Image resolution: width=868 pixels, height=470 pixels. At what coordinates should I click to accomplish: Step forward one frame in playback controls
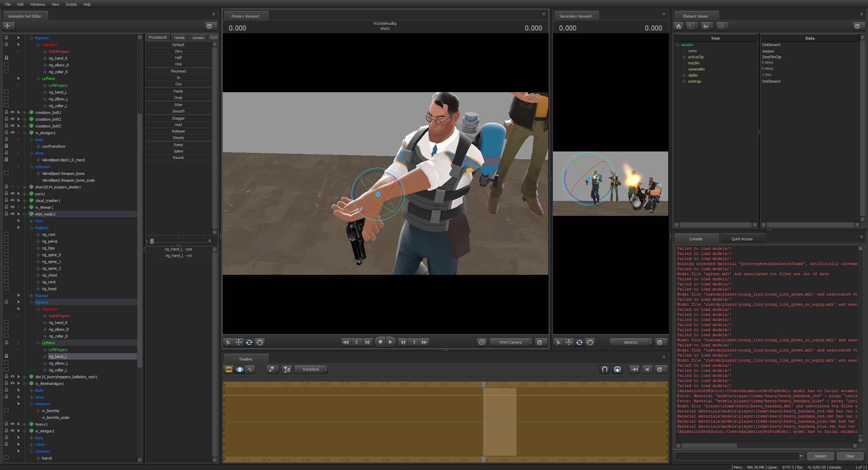[403, 342]
